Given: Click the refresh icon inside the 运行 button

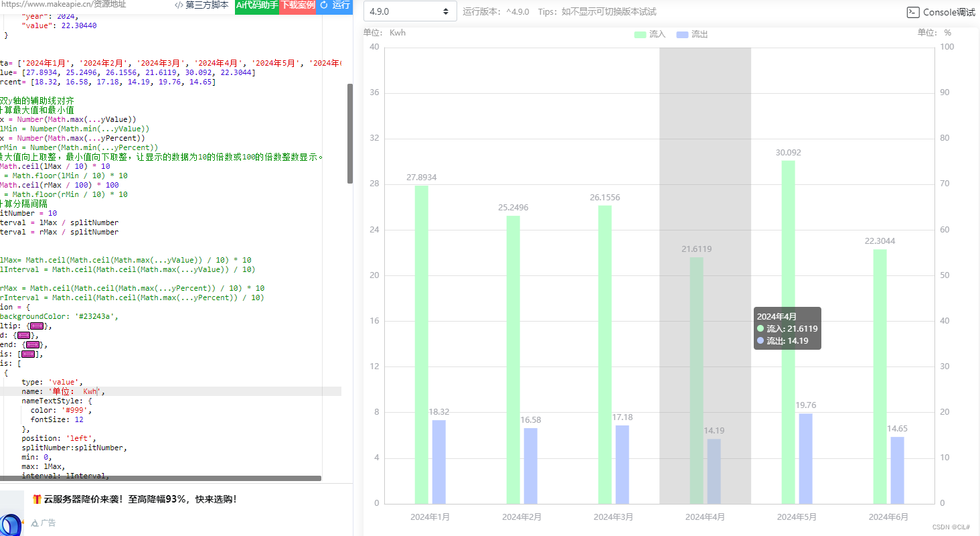Looking at the screenshot, I should point(325,6).
